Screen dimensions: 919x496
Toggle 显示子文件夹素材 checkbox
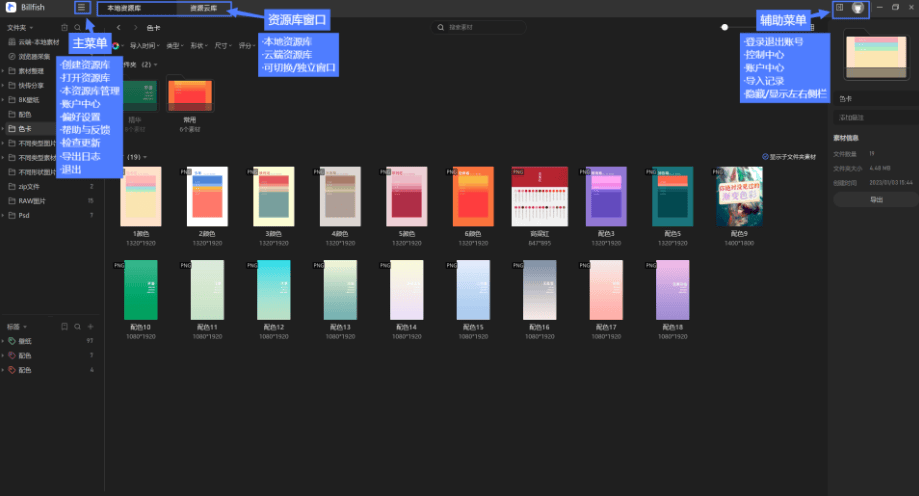click(x=765, y=157)
